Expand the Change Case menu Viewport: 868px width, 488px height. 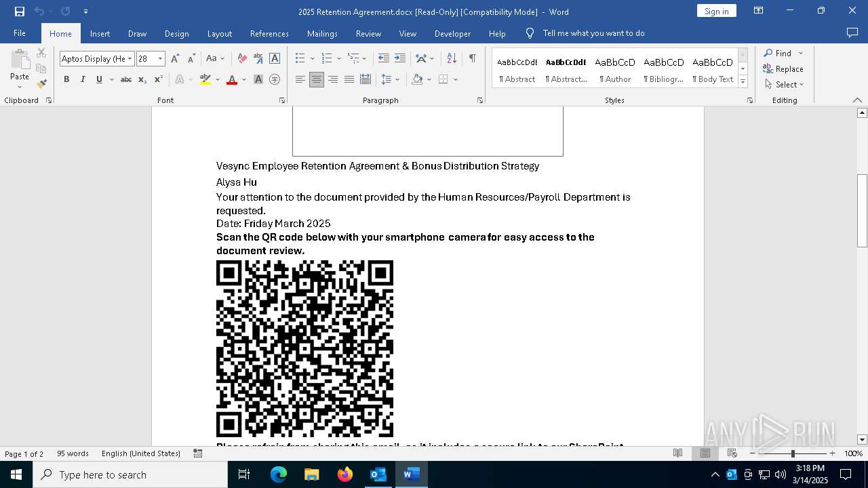(214, 59)
